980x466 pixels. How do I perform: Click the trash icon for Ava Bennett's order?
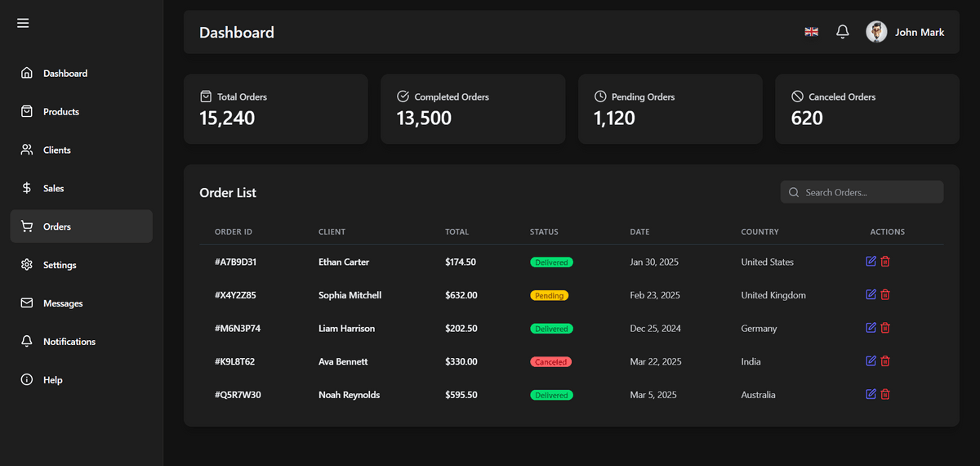pos(885,361)
